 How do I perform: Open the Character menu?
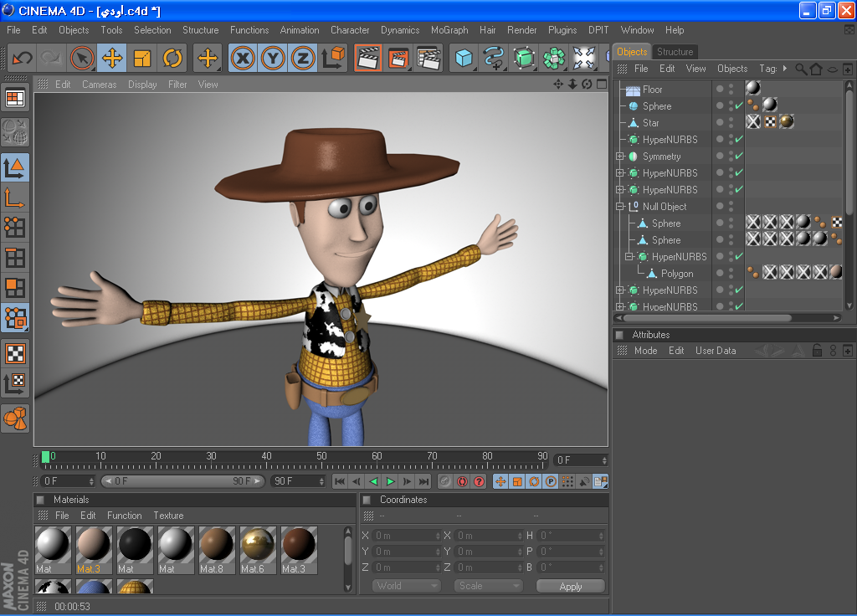[350, 30]
